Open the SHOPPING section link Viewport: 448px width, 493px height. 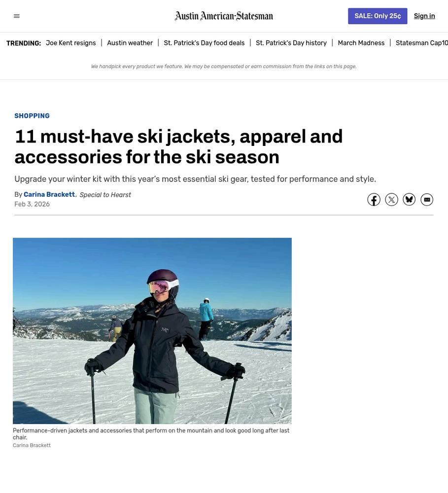pyautogui.click(x=32, y=116)
